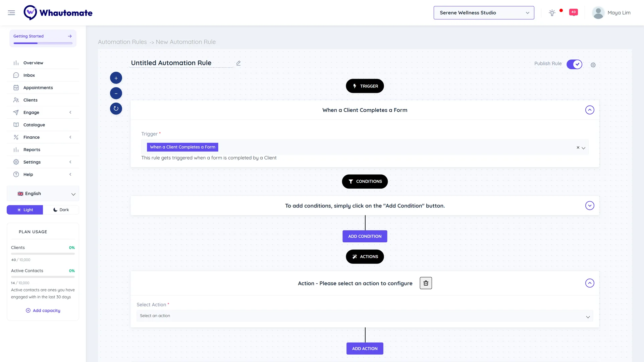The width and height of the screenshot is (644, 362).
Task: Open Inbox in the sidebar
Action: point(43,75)
